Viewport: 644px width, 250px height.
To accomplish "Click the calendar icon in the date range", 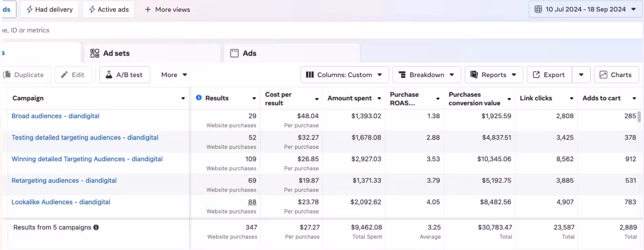I will tap(538, 9).
